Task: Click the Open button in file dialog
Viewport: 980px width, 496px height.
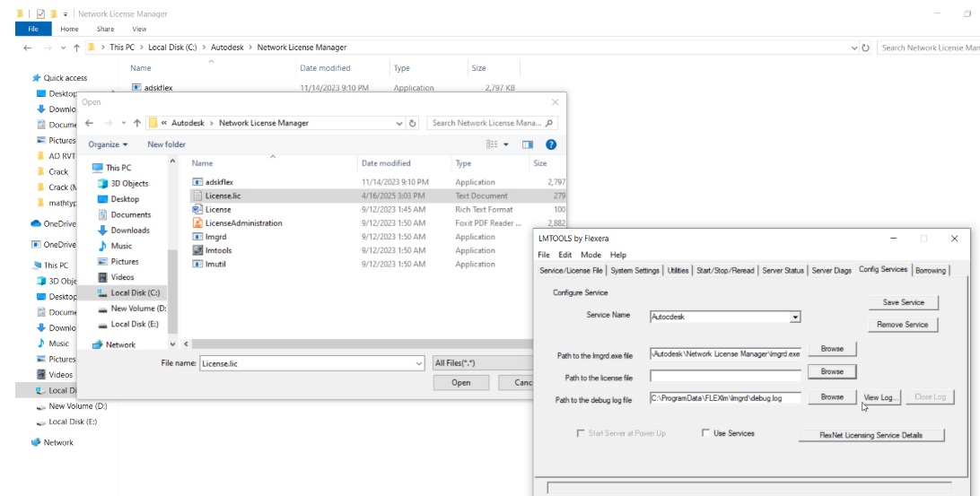Action: click(460, 382)
